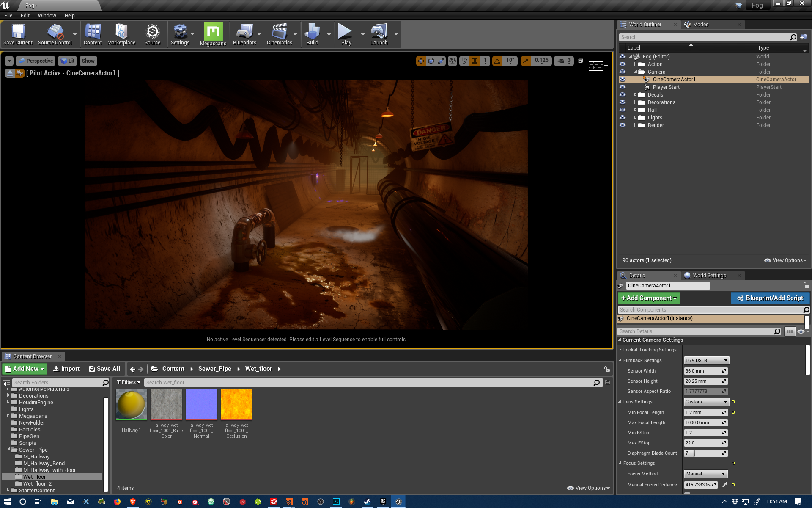Image resolution: width=812 pixels, height=508 pixels.
Task: Click eyedropper next to Manual Focus Distance
Action: coord(725,485)
